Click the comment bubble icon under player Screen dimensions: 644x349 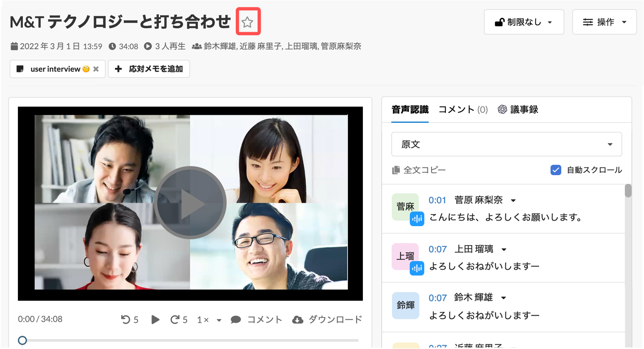click(x=236, y=320)
